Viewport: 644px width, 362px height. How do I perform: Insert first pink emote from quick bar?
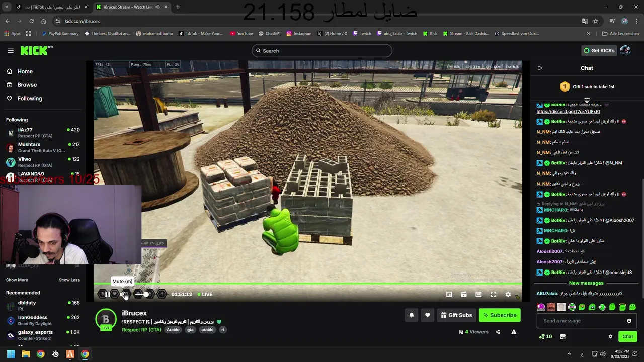click(541, 307)
